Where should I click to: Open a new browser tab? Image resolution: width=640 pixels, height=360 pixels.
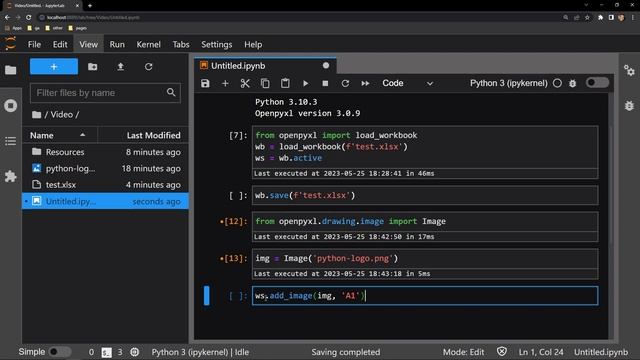90,6
